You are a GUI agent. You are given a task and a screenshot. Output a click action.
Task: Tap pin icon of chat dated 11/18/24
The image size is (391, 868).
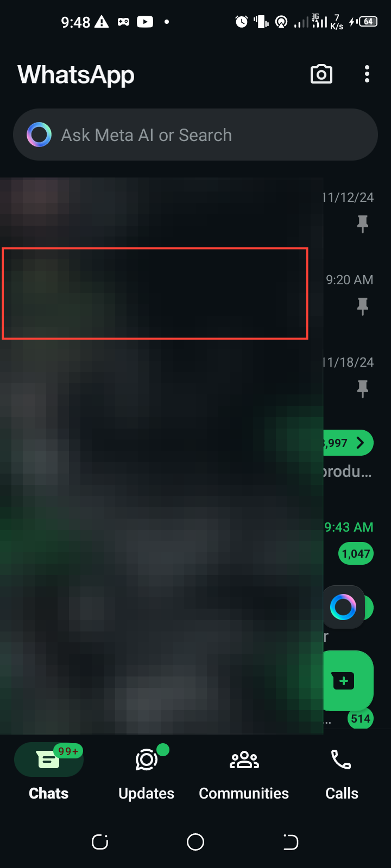pos(363,388)
